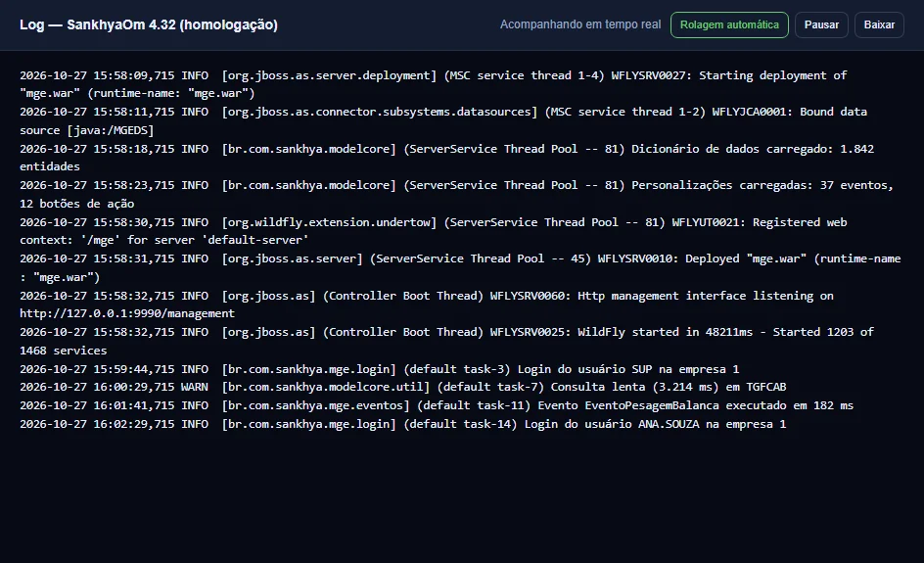Click the Acompanhando em tempo real status
The height and width of the screenshot is (563, 924).
(x=580, y=24)
